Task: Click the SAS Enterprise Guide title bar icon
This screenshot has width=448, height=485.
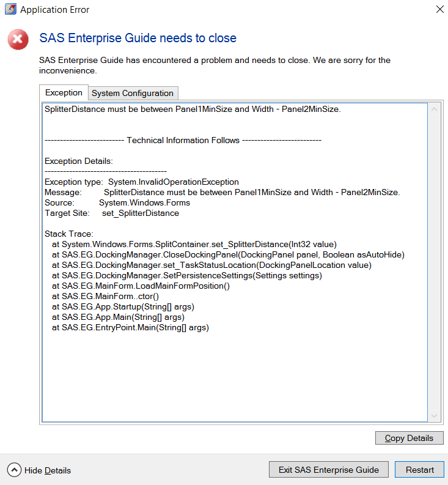Action: [x=10, y=10]
